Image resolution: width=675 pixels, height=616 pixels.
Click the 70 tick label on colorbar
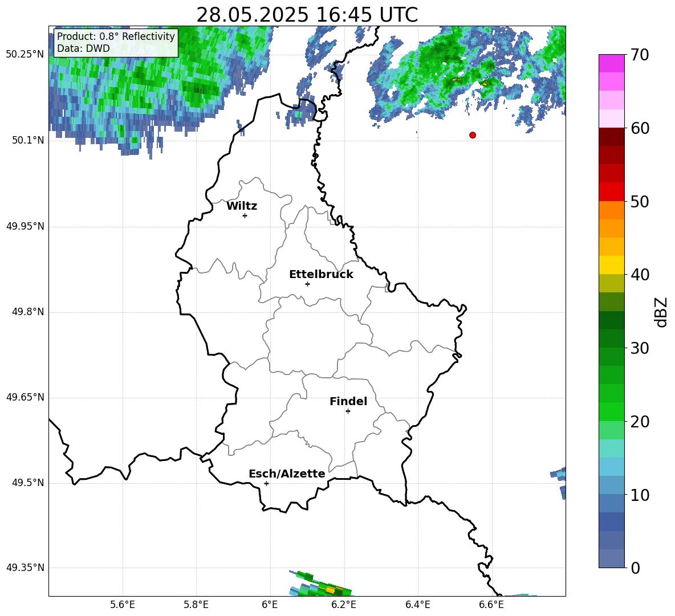click(639, 55)
